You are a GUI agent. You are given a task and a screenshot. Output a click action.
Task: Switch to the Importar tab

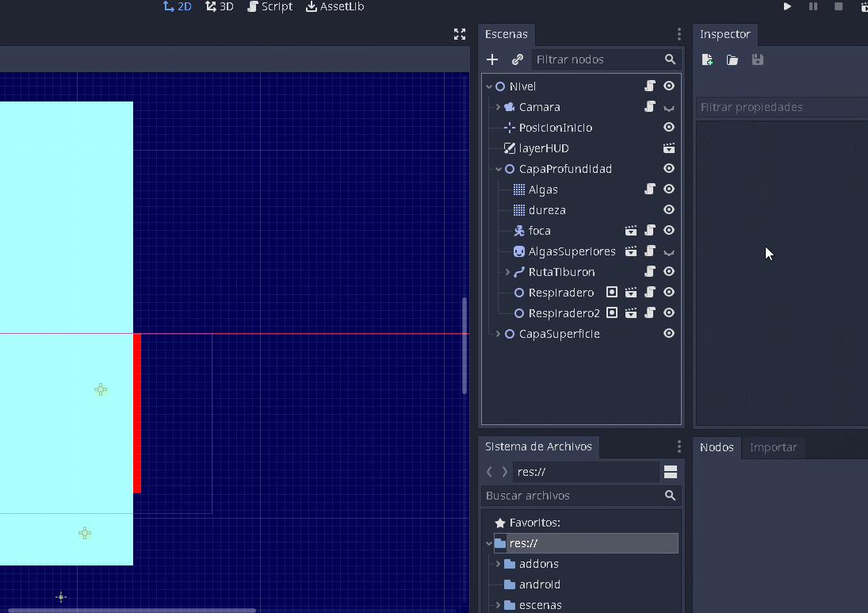click(x=773, y=447)
